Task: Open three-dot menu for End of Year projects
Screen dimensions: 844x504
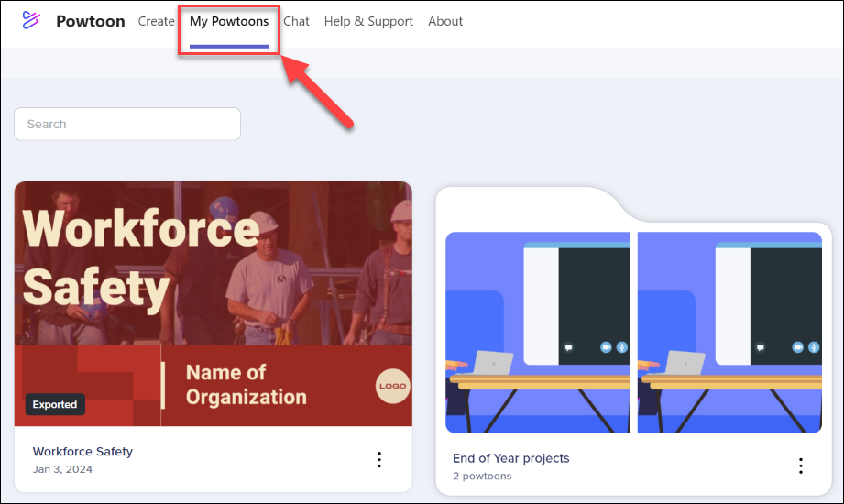Action: [800, 466]
